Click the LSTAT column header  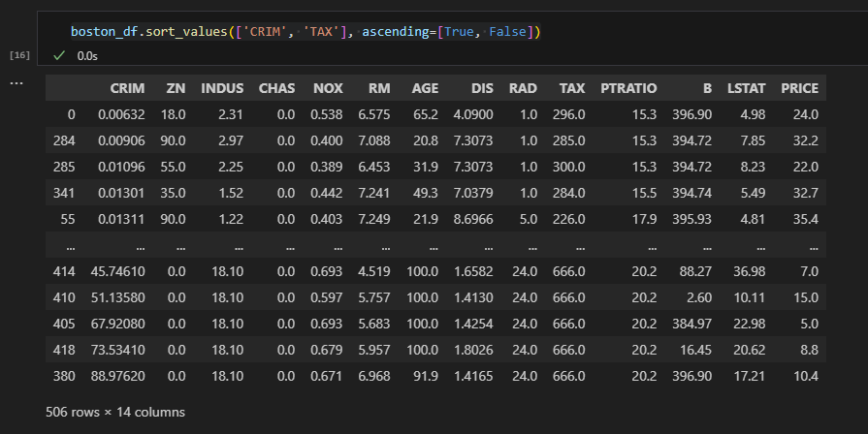[746, 88]
